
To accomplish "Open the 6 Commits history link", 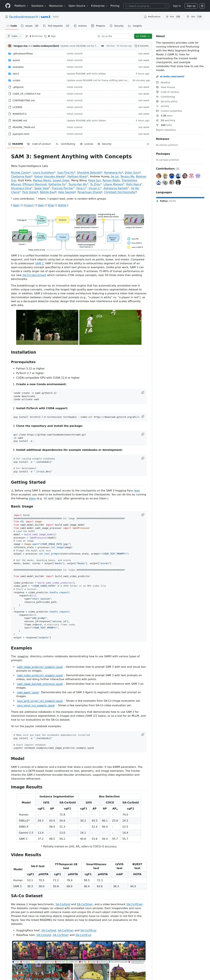I will [141, 46].
